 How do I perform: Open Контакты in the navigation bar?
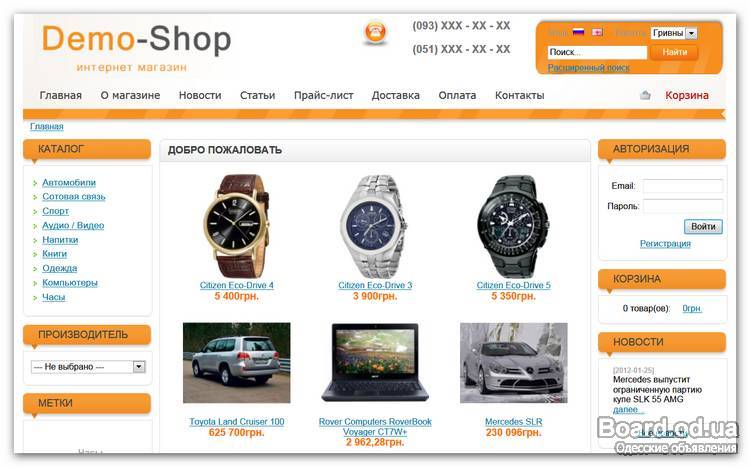[519, 95]
